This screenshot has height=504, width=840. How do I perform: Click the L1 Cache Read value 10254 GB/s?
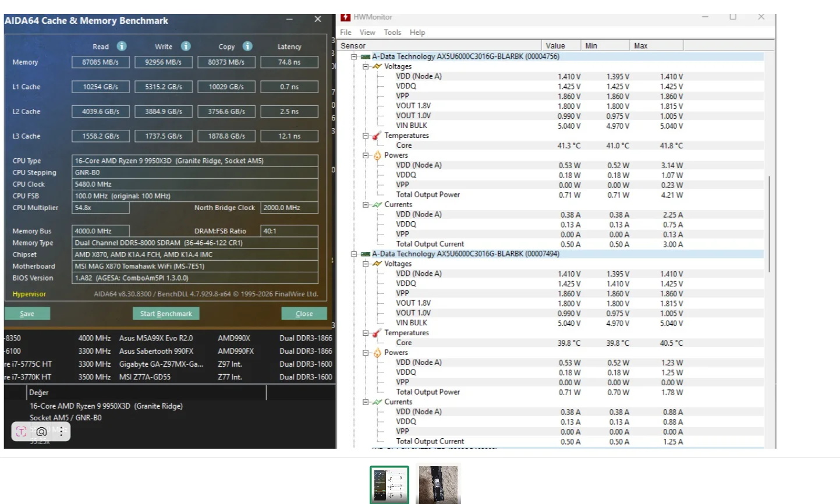click(x=101, y=87)
